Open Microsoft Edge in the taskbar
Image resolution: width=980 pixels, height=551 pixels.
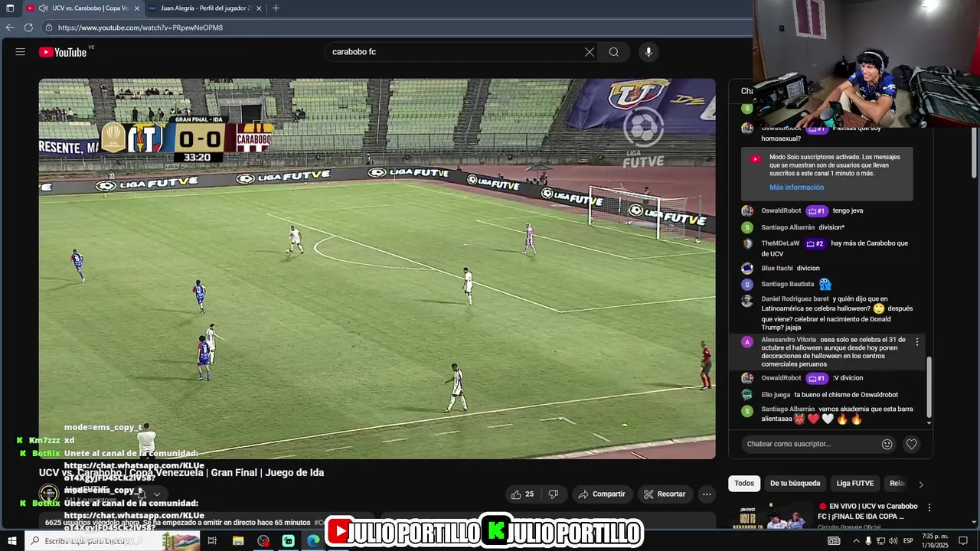[313, 541]
